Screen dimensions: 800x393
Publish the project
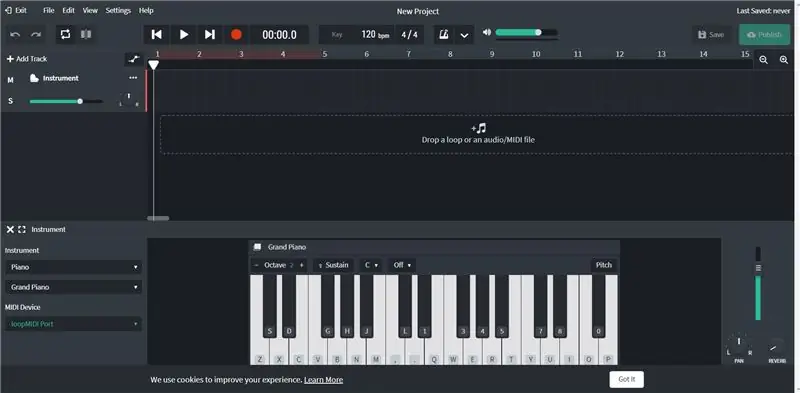764,35
